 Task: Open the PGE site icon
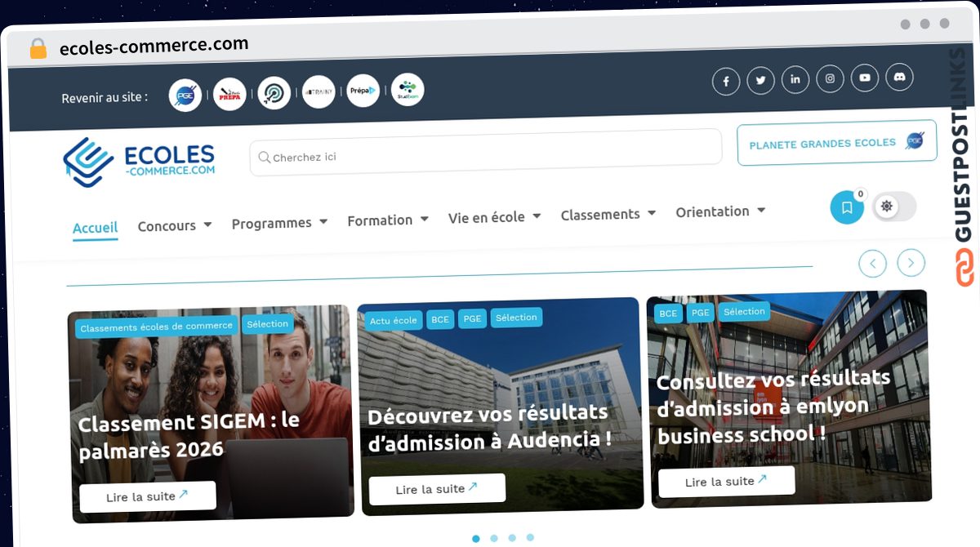click(185, 96)
